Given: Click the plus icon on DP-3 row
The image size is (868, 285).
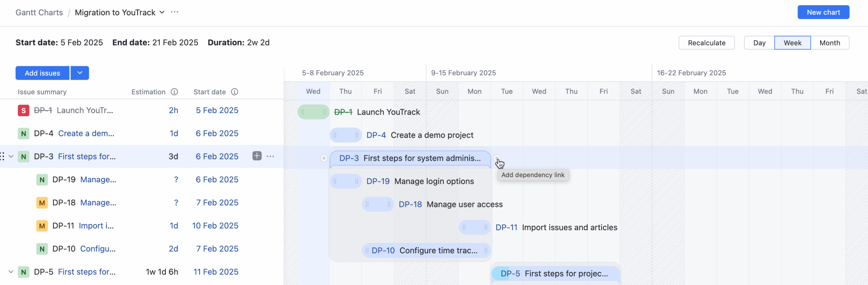Looking at the screenshot, I should click(257, 156).
